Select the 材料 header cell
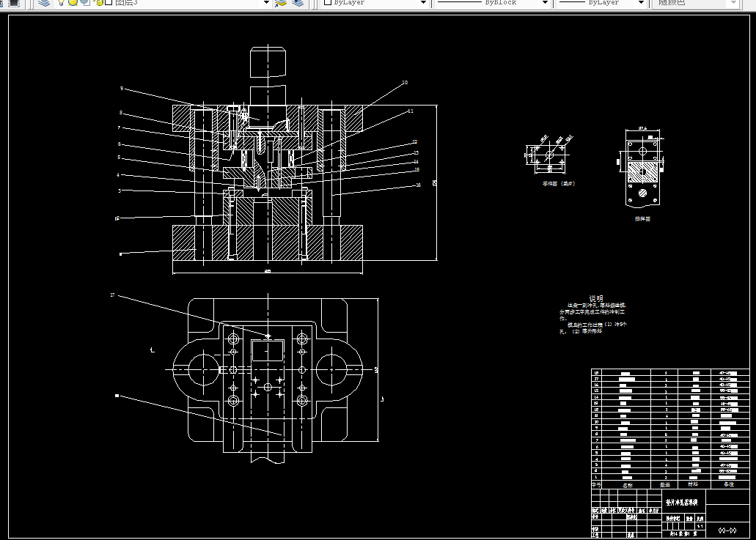The image size is (756, 540). point(693,484)
